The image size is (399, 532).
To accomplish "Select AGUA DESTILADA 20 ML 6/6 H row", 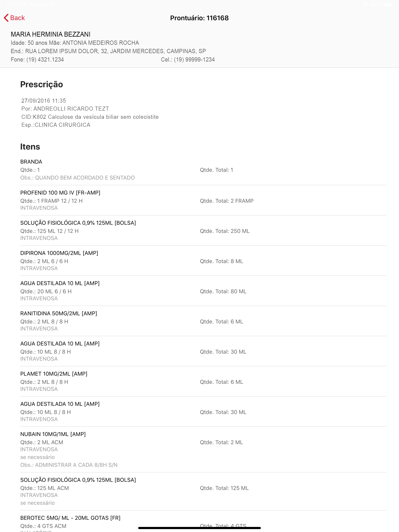I will pos(203,291).
